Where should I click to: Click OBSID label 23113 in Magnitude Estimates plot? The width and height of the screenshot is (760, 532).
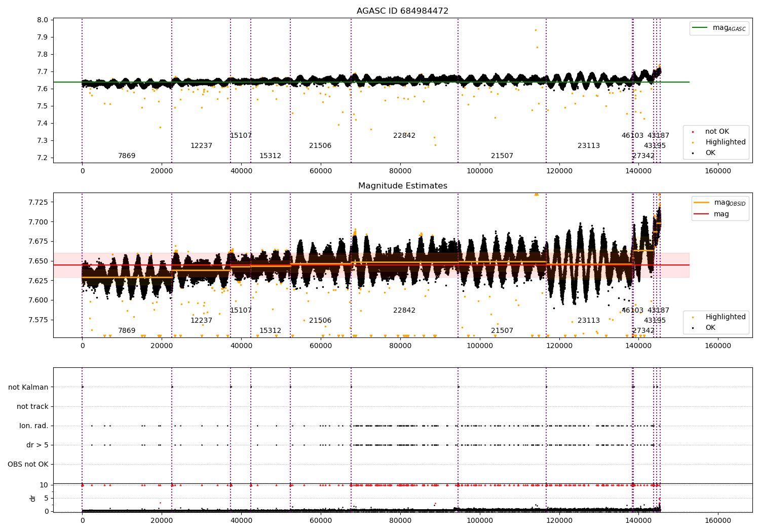pos(589,321)
